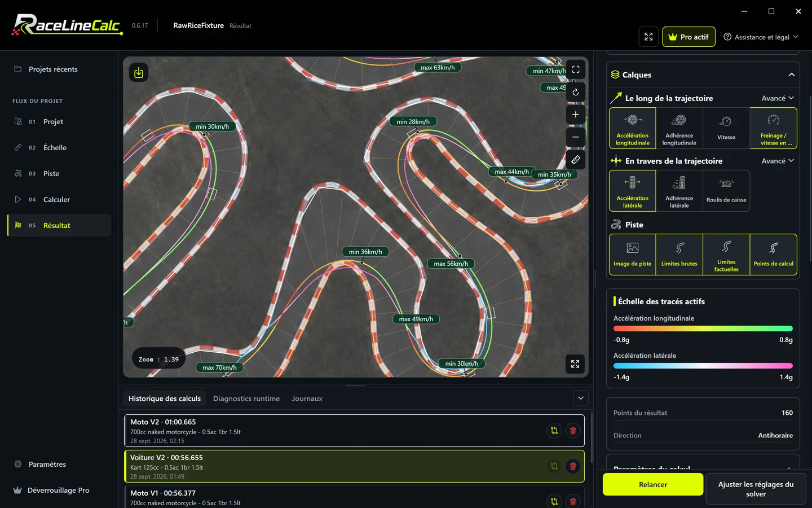Collapse the calculation history panel with the chevron
Image resolution: width=812 pixels, height=508 pixels.
click(x=581, y=398)
